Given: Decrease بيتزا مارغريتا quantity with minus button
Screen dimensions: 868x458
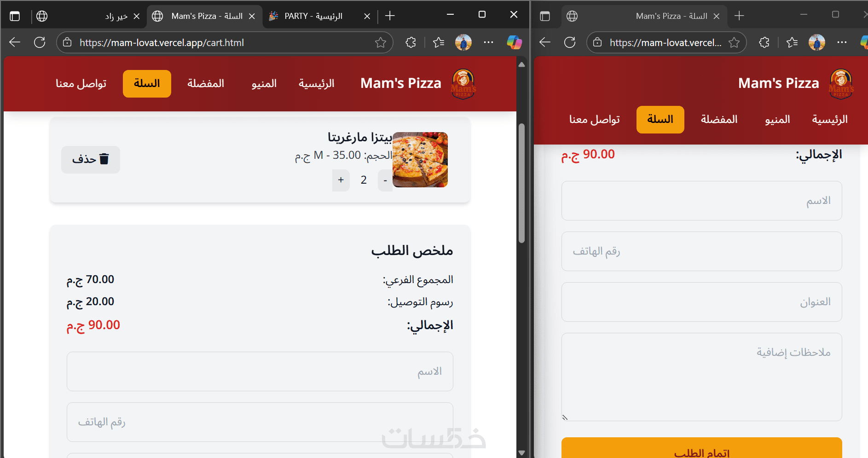Looking at the screenshot, I should [x=385, y=180].
